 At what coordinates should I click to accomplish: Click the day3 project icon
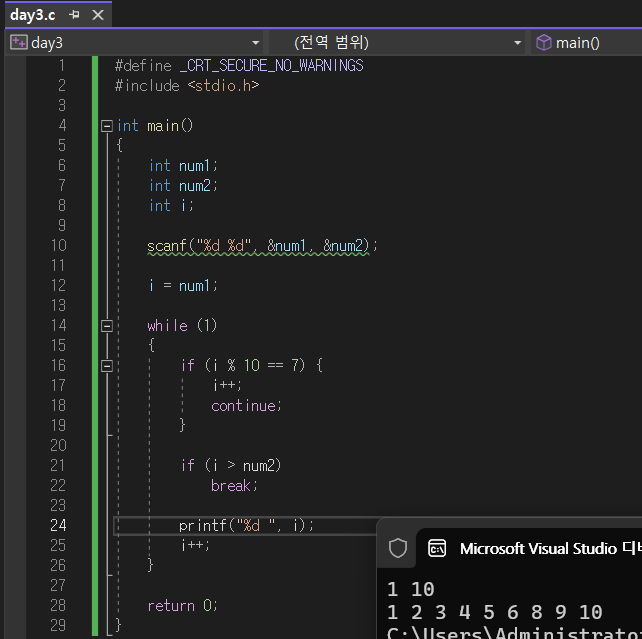(x=19, y=43)
